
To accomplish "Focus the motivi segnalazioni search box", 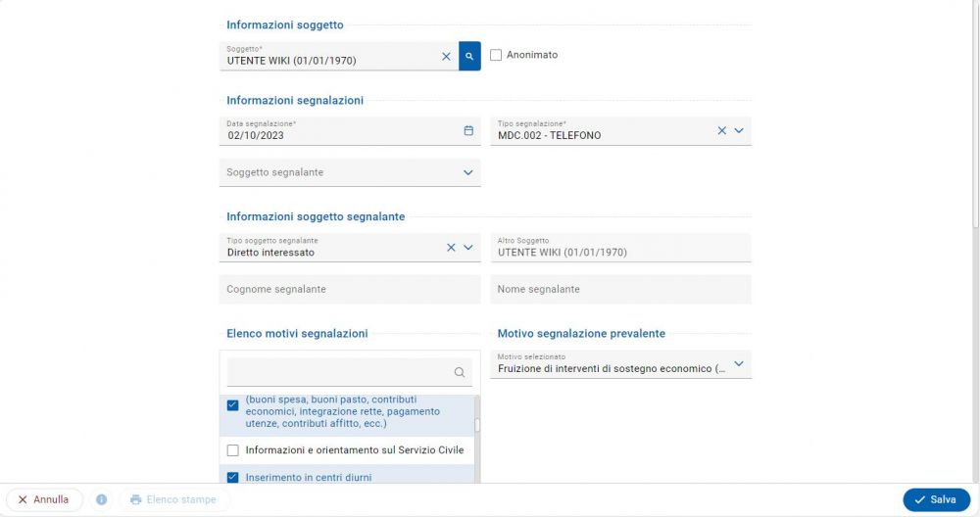I will (350, 372).
